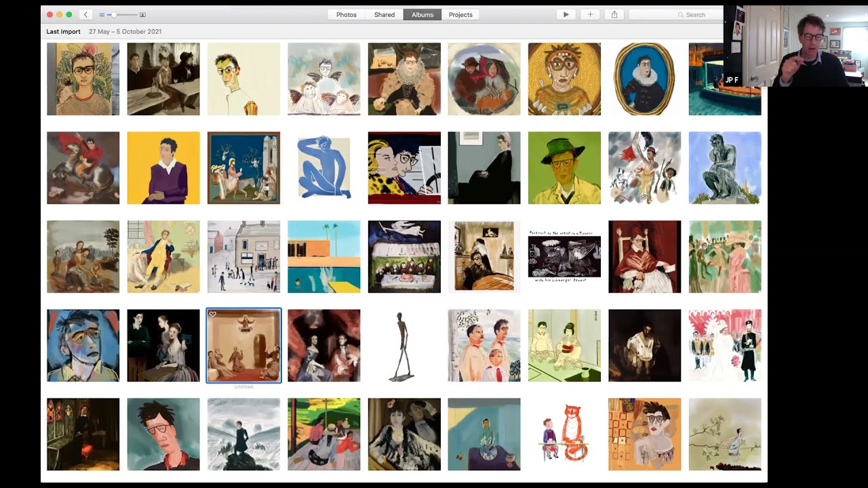Viewport: 868px width, 488px height.
Task: Select the pop-art couple in car
Action: (404, 168)
